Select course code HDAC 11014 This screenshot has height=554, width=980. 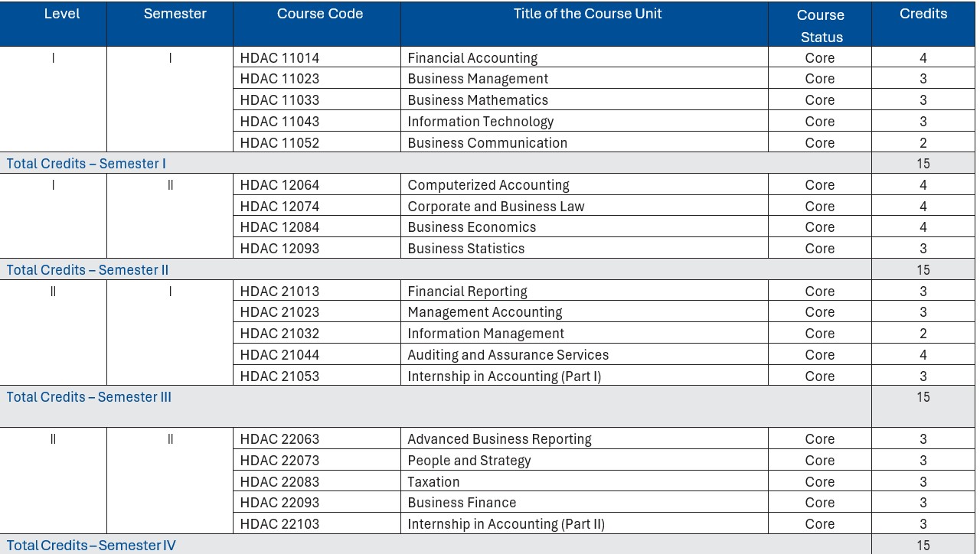(x=279, y=58)
